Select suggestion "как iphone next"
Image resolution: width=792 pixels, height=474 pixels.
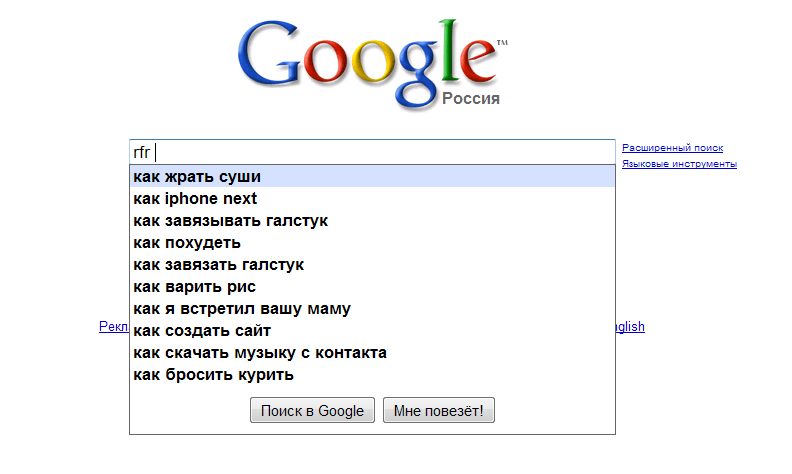coord(372,199)
